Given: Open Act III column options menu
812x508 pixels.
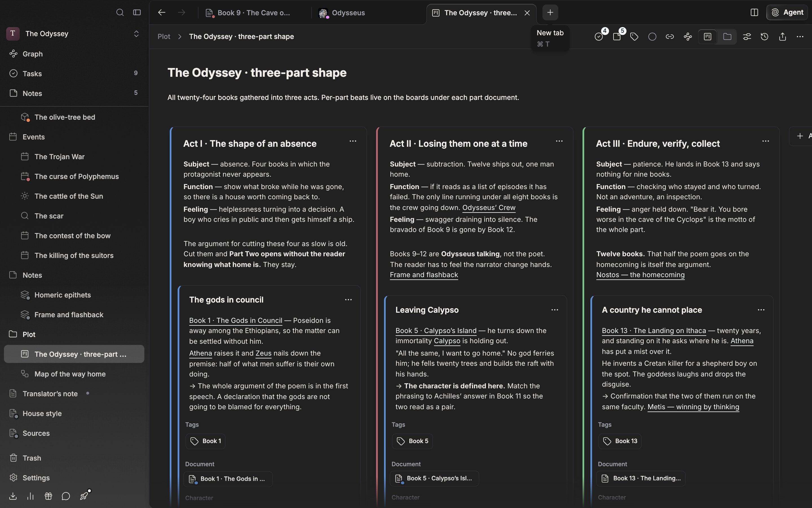Looking at the screenshot, I should [x=765, y=141].
